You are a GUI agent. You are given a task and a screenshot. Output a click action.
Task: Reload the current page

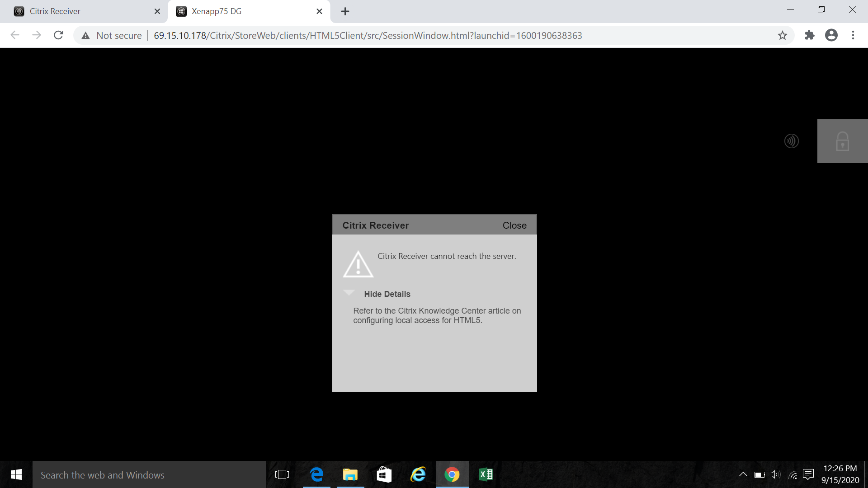(x=58, y=35)
